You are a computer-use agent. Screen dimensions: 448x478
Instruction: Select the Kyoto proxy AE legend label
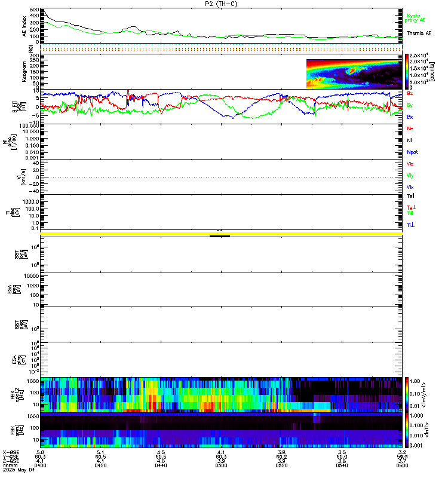[x=415, y=18]
